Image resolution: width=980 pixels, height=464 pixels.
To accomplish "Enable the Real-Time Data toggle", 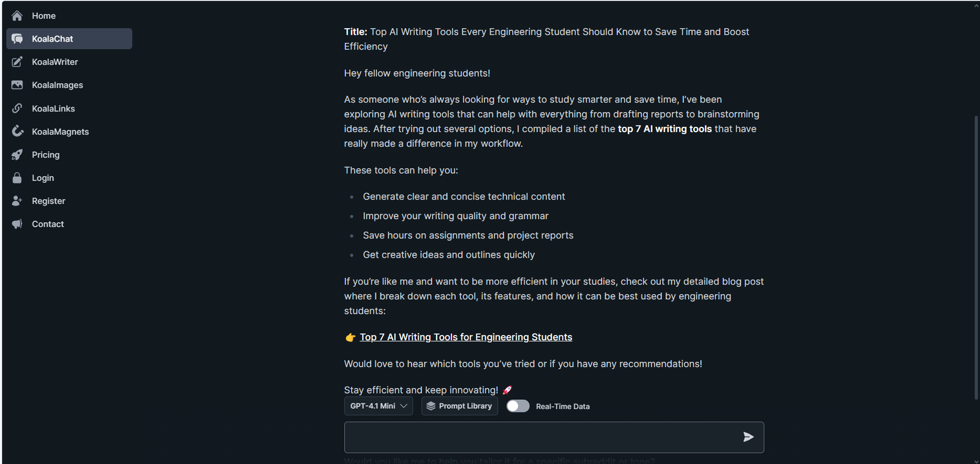I will [x=518, y=406].
